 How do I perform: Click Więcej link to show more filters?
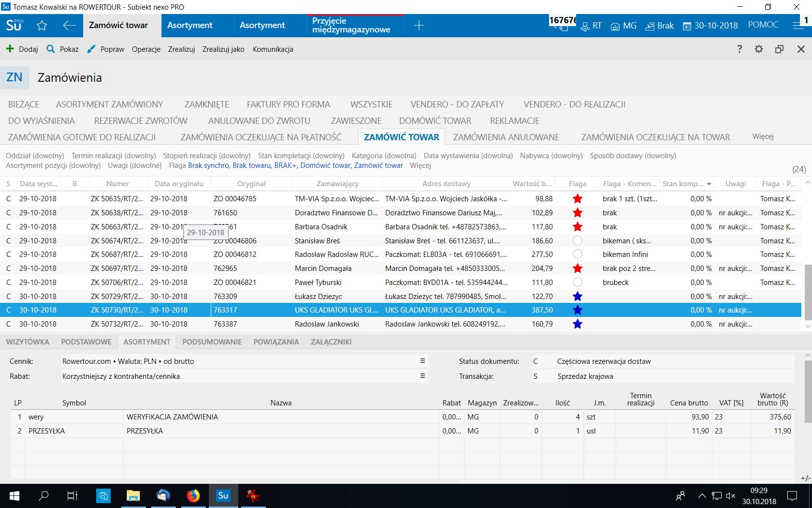(x=420, y=165)
